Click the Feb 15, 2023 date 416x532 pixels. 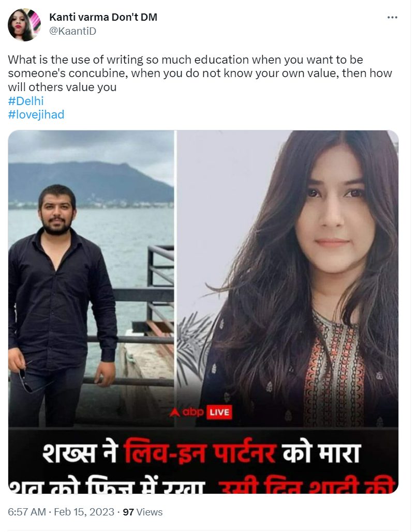(84, 512)
